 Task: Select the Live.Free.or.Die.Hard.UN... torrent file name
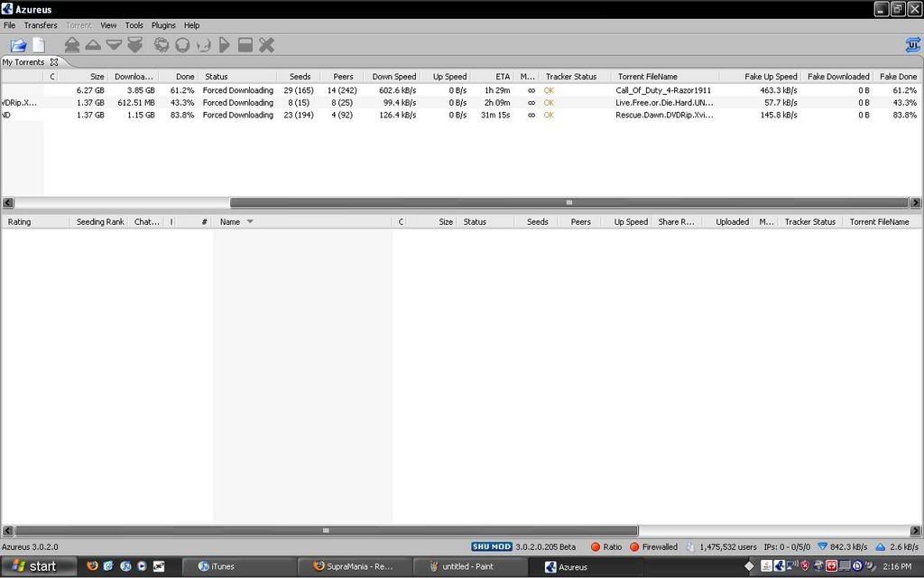click(664, 103)
